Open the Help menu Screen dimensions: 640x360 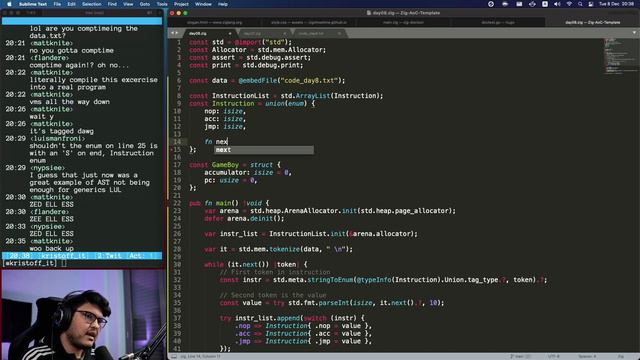(223, 4)
